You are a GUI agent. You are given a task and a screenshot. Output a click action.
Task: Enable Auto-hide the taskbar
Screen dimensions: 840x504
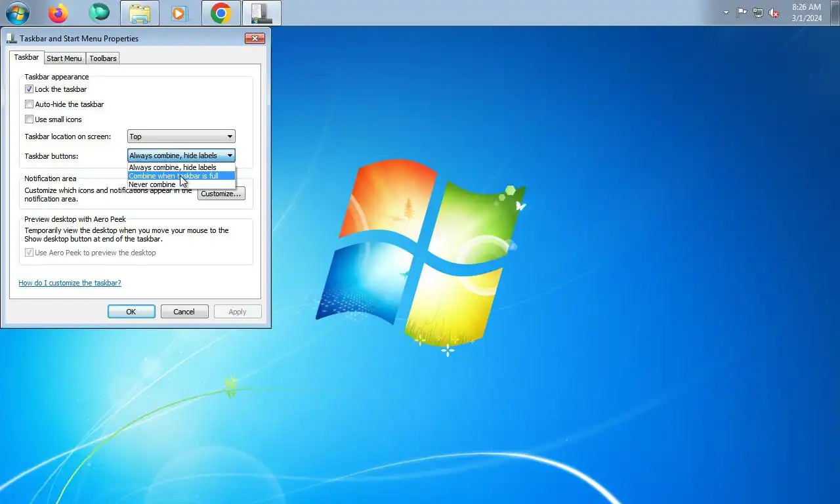pos(29,104)
